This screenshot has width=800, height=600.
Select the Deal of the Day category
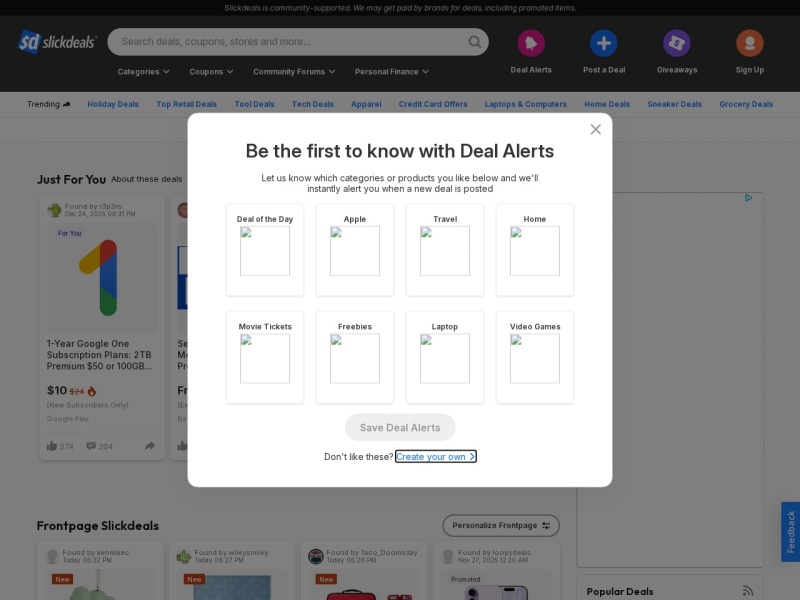point(265,249)
